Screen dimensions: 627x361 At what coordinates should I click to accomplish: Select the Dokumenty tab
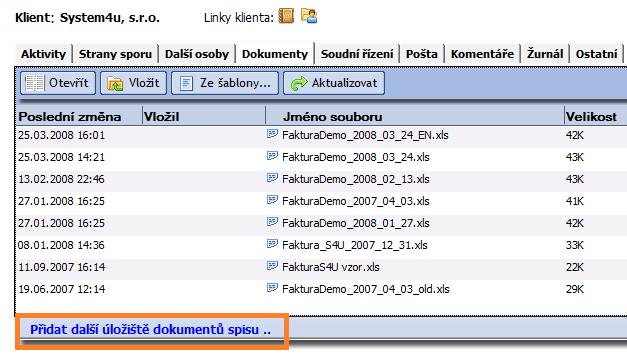click(x=275, y=54)
